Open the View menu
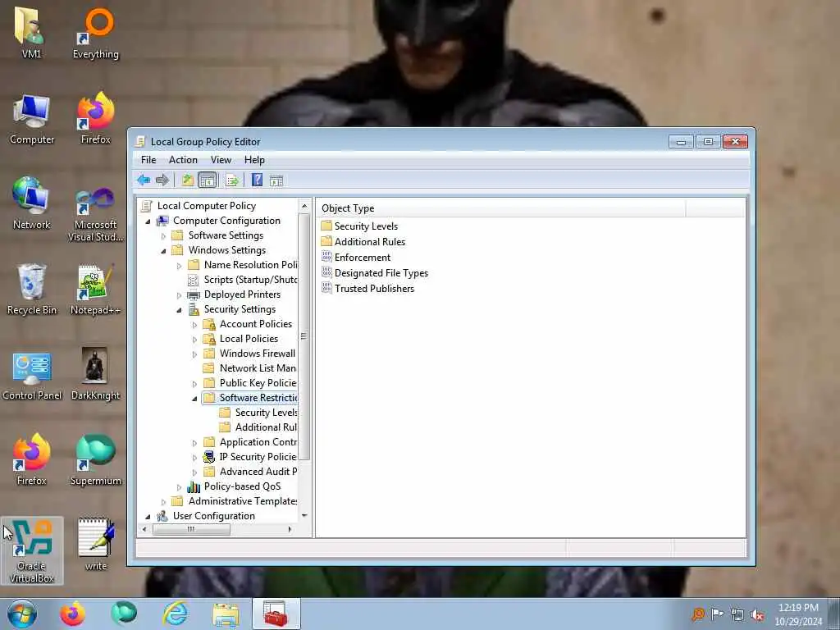Image resolution: width=840 pixels, height=630 pixels. coord(221,160)
